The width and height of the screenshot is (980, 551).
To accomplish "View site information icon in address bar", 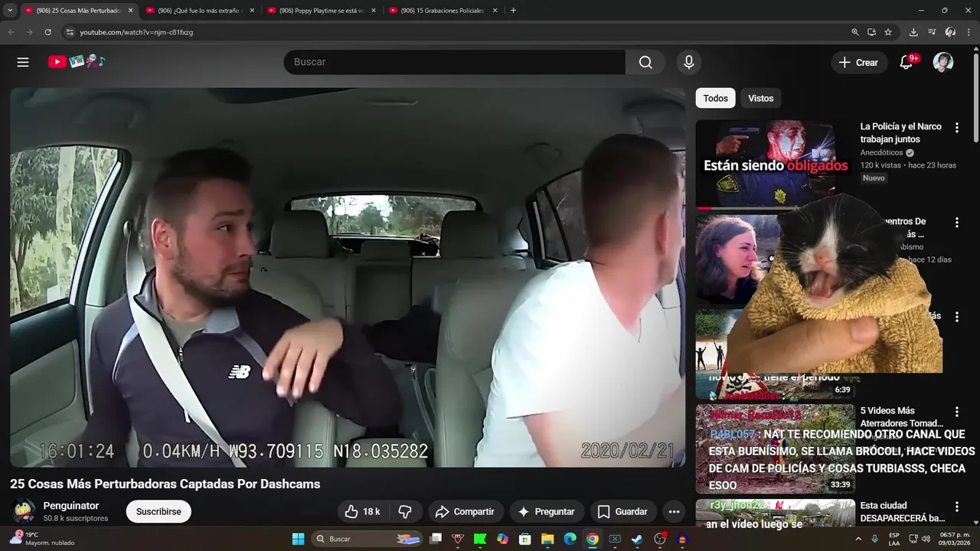I will click(x=70, y=32).
